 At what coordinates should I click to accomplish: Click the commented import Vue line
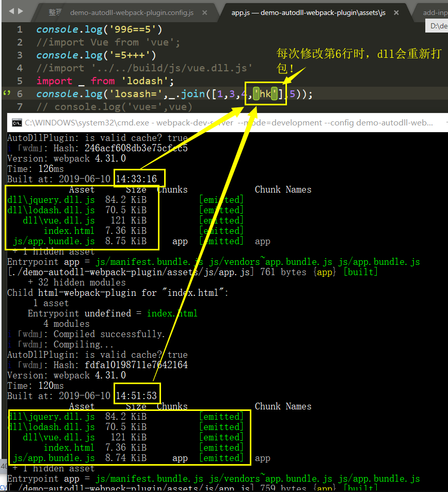coord(108,42)
